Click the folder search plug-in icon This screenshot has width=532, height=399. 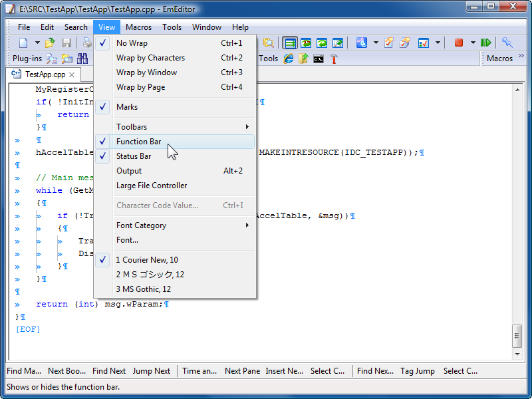[67, 59]
